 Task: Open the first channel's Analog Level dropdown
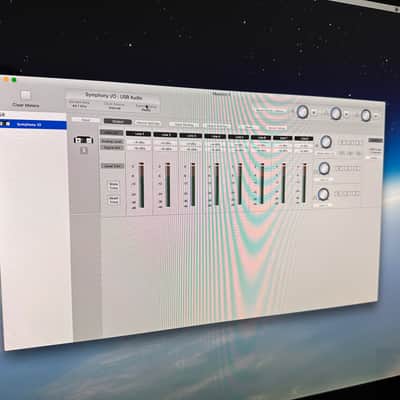coord(138,142)
